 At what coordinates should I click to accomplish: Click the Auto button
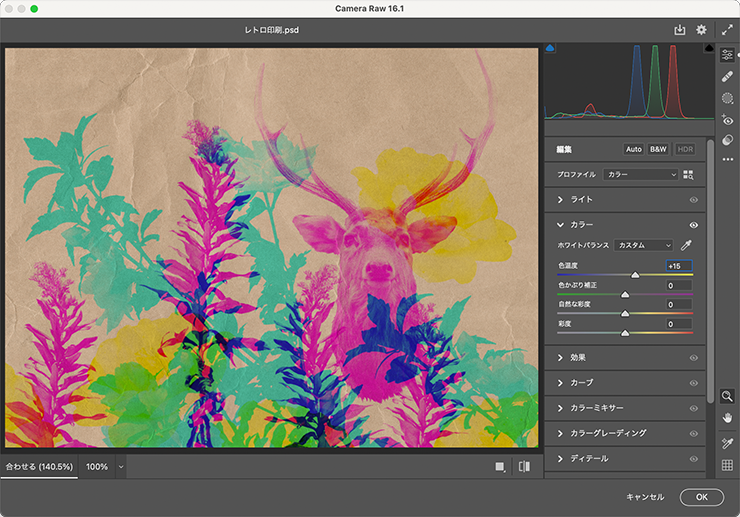[x=634, y=149]
